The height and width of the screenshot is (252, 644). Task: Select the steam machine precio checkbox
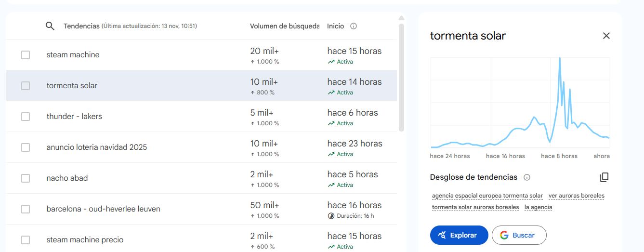click(26, 240)
